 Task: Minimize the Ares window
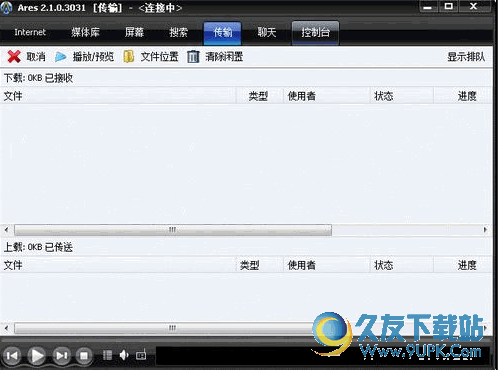click(428, 7)
